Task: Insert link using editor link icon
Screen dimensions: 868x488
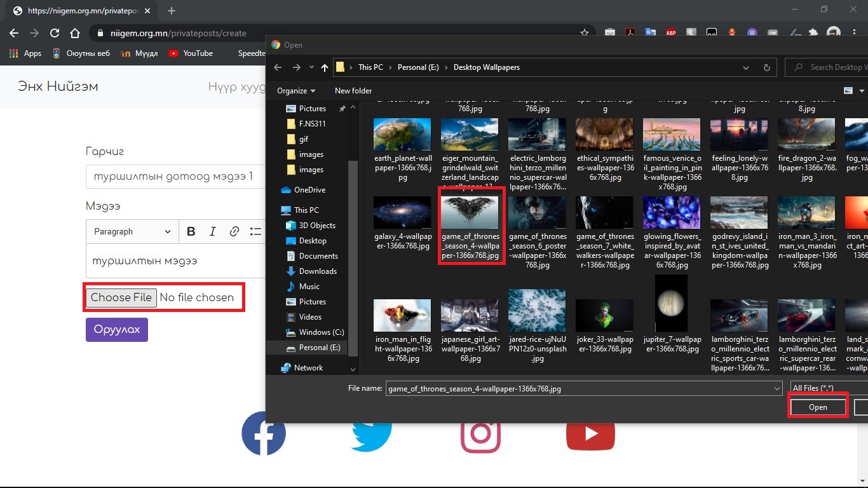Action: point(234,232)
